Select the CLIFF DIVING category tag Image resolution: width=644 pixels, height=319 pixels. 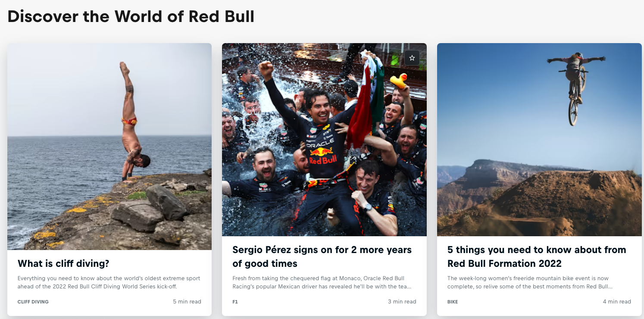33,302
